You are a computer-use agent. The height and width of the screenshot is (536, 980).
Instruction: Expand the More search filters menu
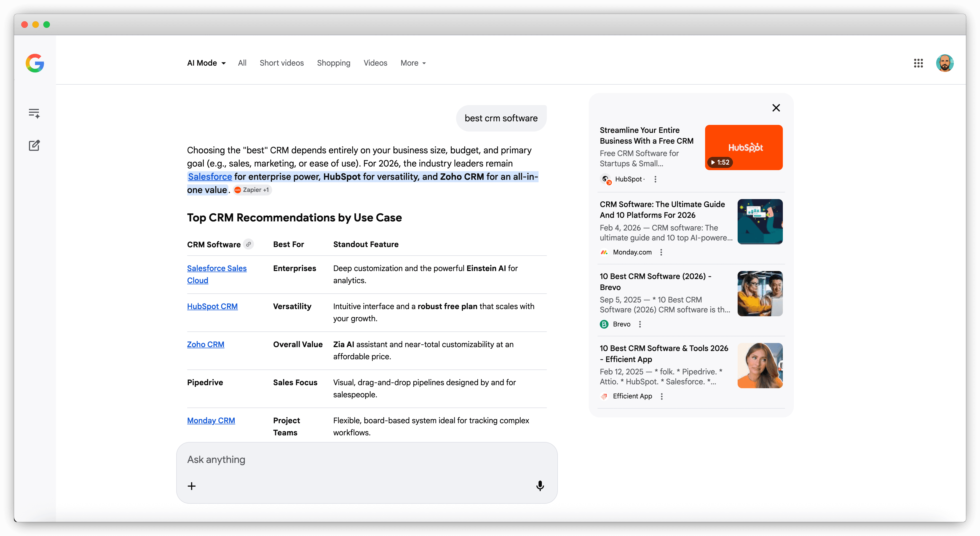pos(413,63)
